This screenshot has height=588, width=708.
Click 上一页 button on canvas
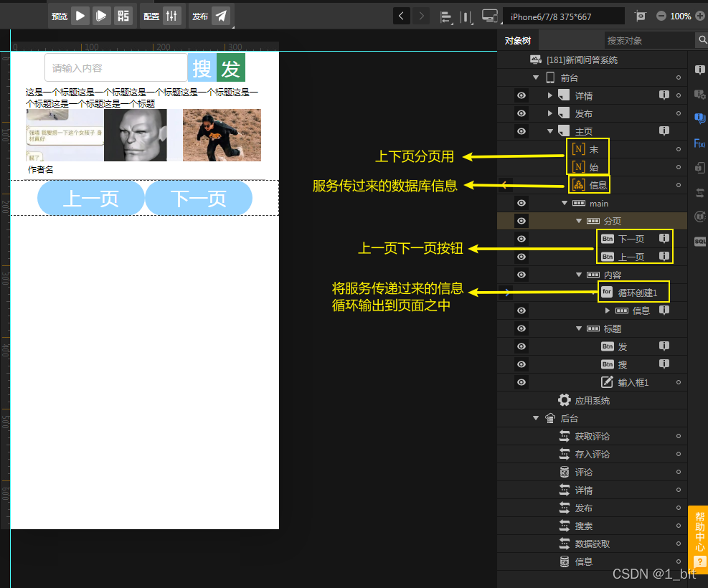point(91,198)
